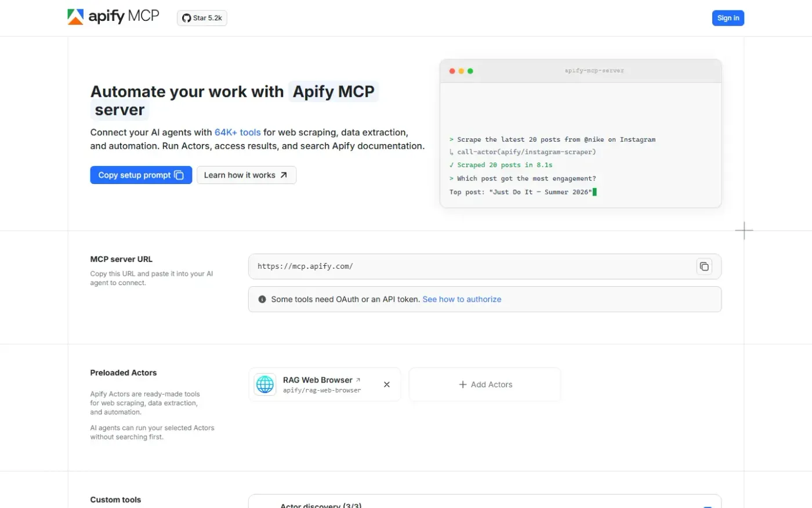This screenshot has width=812, height=508.
Task: Click the "Automate your work with" headline
Action: click(x=187, y=92)
